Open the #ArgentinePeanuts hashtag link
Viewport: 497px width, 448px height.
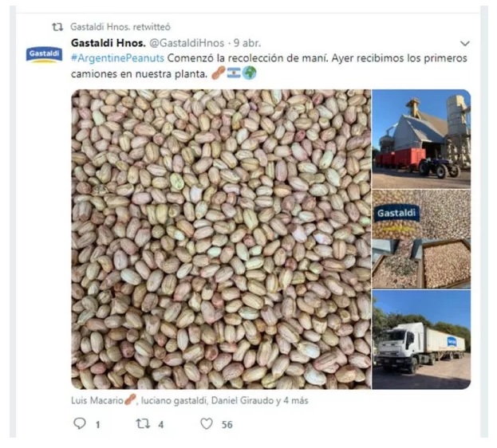(x=117, y=58)
